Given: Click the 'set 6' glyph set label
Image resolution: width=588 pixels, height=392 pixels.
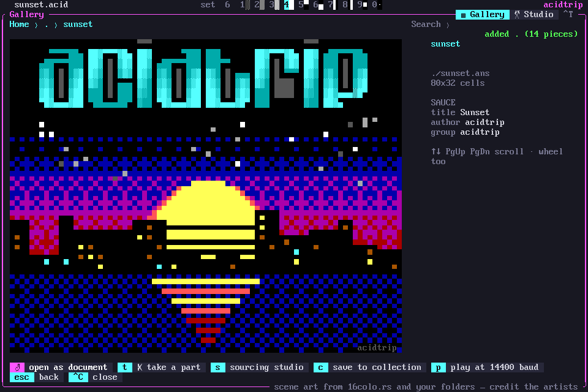Looking at the screenshot, I should coord(215,5).
